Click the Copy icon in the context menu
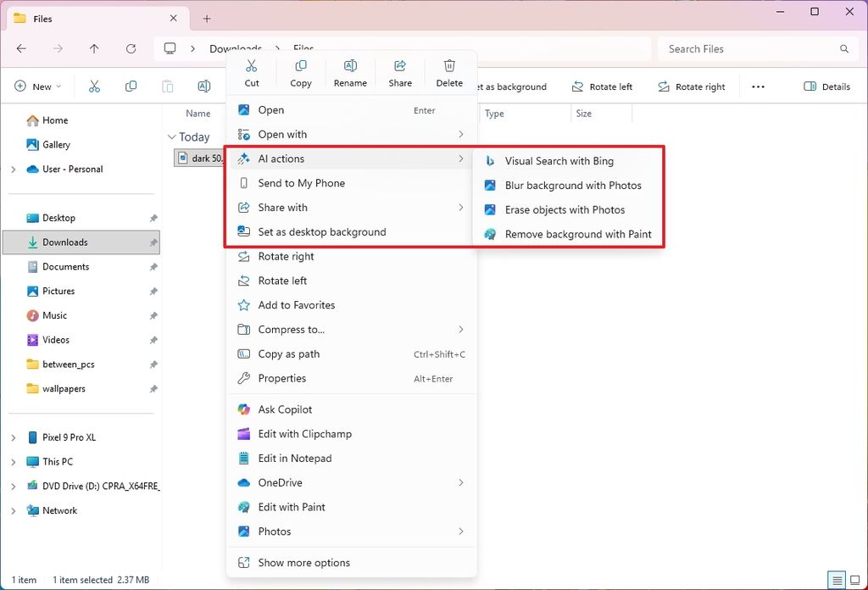Screen dimensions: 868x590 (301, 72)
